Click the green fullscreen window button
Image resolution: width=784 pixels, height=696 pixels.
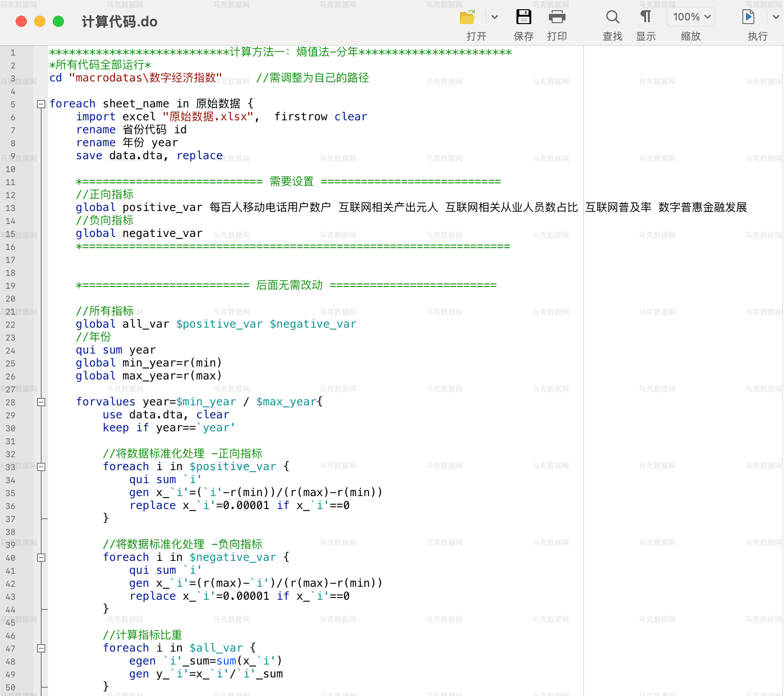[x=58, y=21]
